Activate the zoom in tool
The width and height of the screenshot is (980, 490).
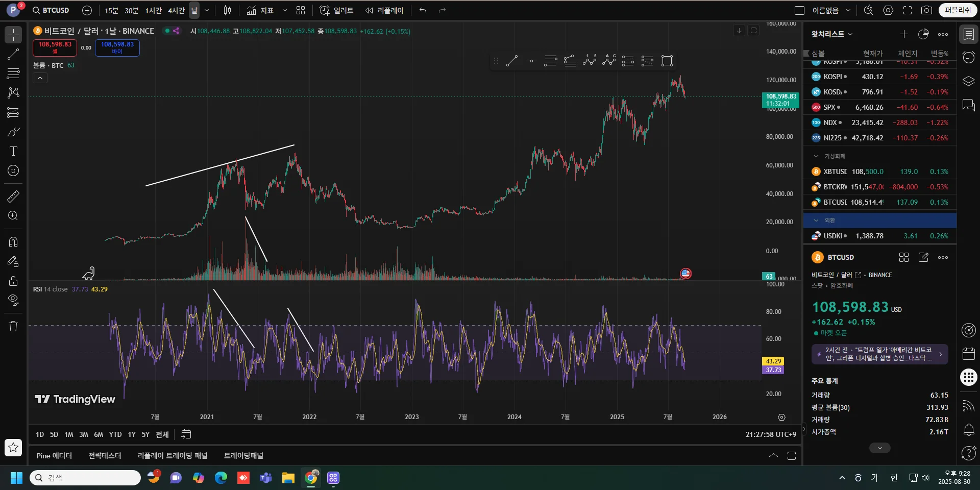click(13, 215)
